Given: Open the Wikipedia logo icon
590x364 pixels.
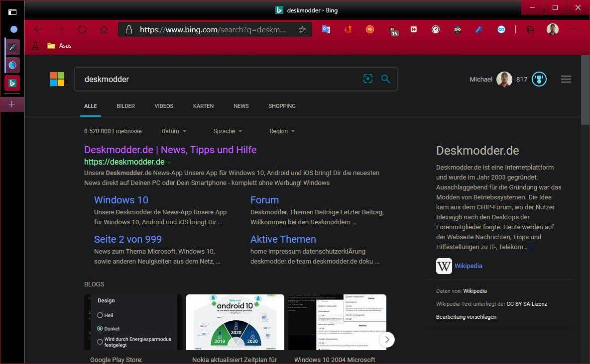Looking at the screenshot, I should (444, 266).
